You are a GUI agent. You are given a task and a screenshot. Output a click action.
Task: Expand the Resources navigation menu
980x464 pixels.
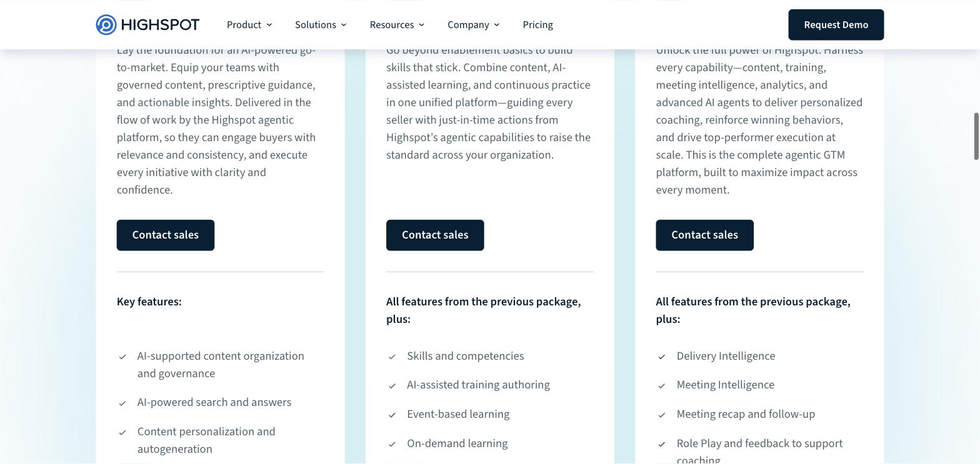coord(397,25)
